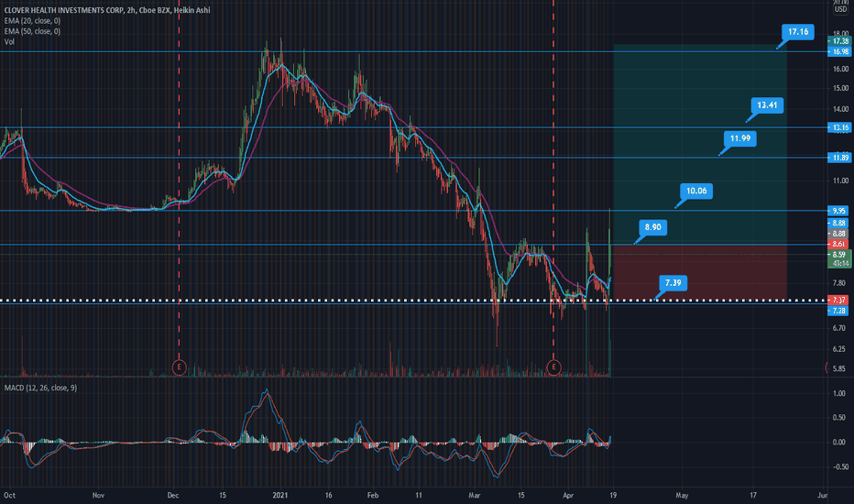Click the red stop-loss zone of long position
The image size is (854, 504).
(700, 272)
